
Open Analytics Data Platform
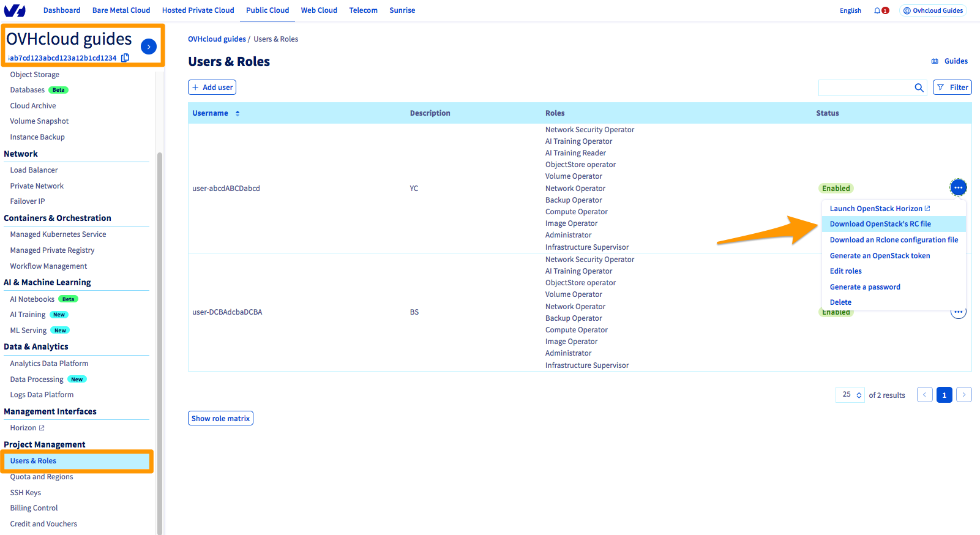(49, 364)
